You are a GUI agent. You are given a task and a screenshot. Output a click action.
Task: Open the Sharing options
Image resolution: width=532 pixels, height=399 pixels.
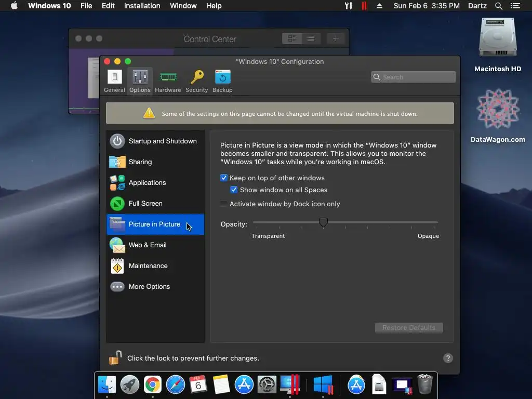tap(155, 162)
